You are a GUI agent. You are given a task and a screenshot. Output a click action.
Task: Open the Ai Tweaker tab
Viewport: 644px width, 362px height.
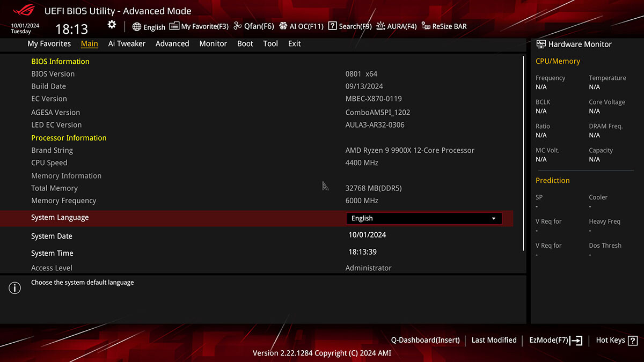pos(127,43)
